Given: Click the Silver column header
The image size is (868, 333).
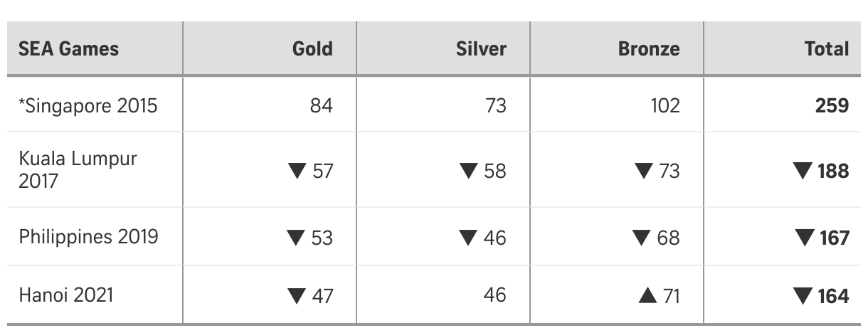Looking at the screenshot, I should (x=481, y=48).
